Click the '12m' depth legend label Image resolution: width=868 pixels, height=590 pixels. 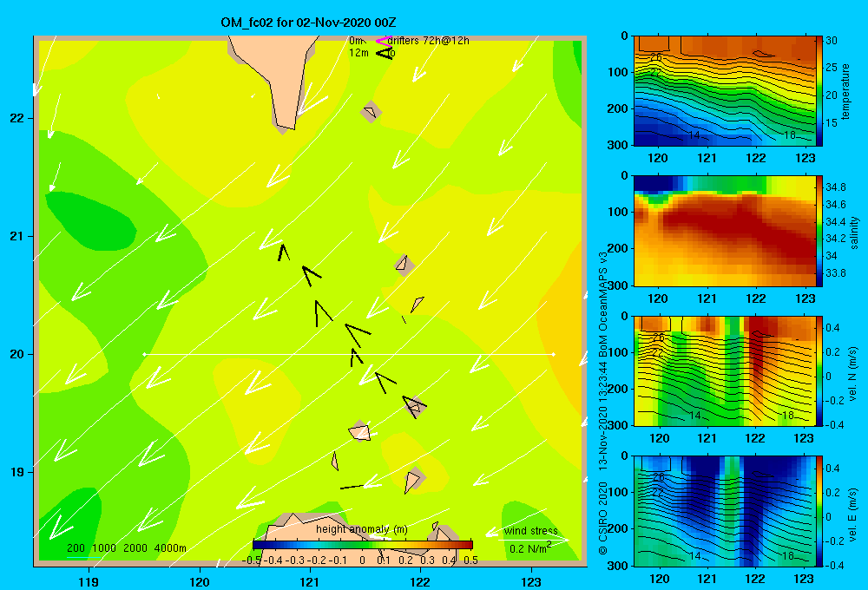(x=358, y=53)
